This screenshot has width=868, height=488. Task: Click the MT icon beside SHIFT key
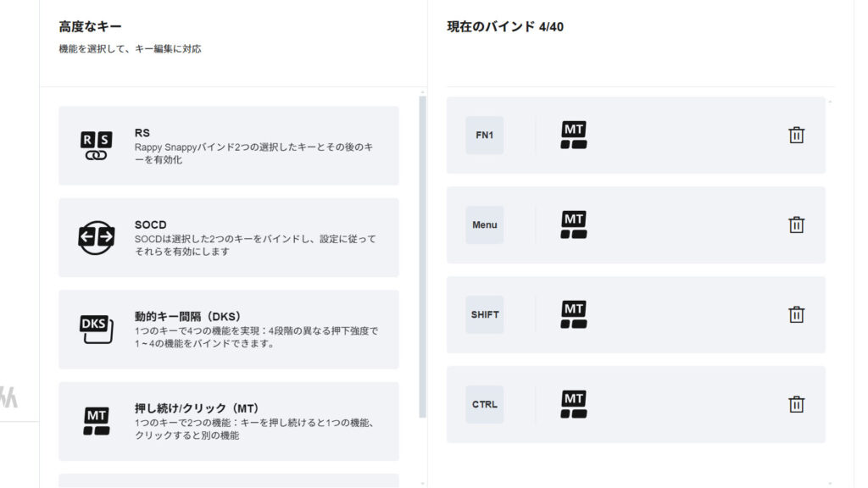pyautogui.click(x=574, y=315)
